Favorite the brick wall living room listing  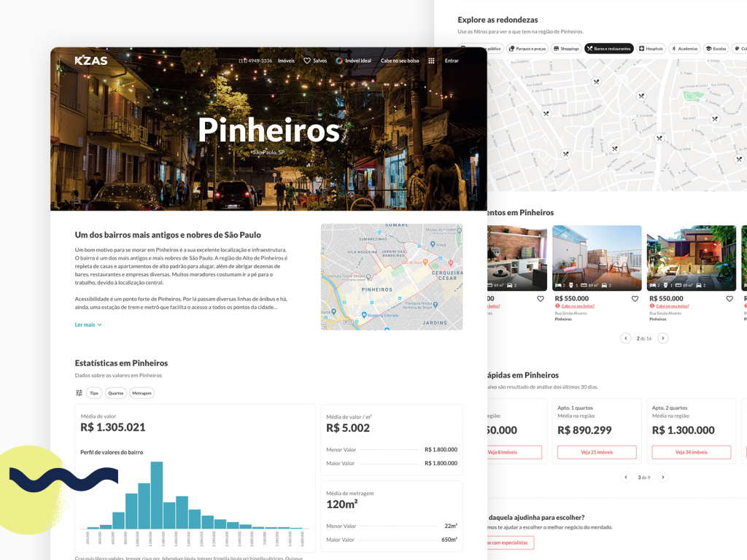click(x=541, y=299)
